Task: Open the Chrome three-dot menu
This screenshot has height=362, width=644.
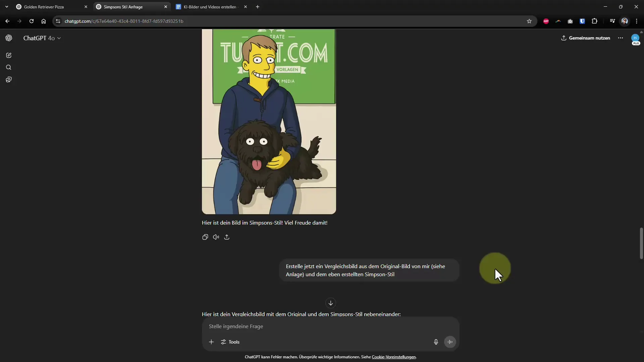Action: [x=637, y=21]
